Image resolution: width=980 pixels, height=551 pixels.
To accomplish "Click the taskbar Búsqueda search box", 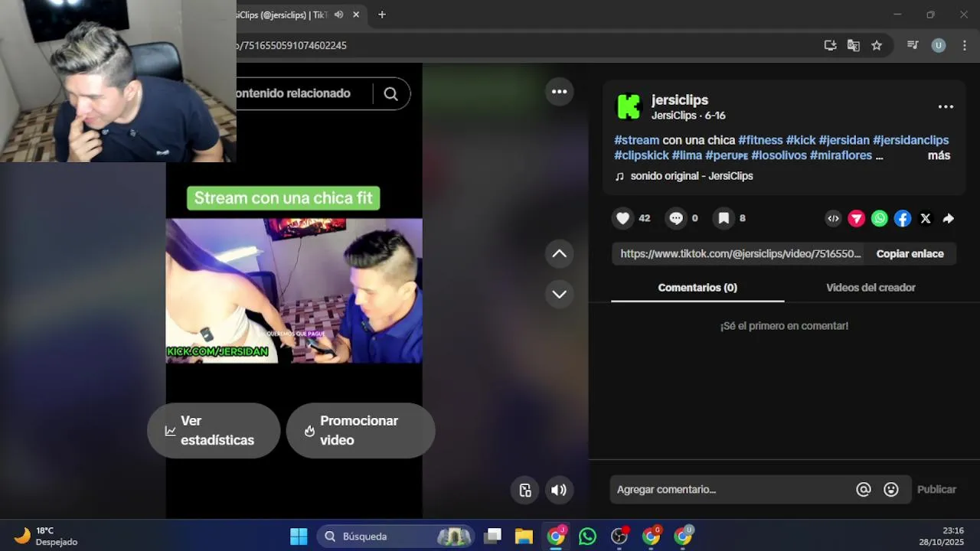I will (x=396, y=536).
